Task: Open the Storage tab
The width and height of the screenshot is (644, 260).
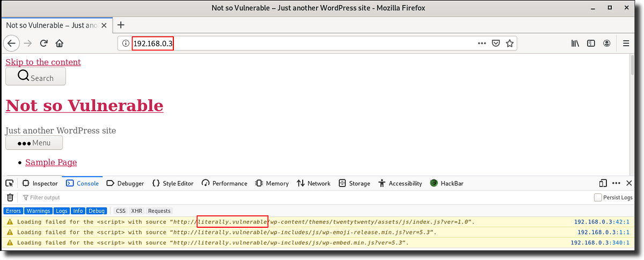Action: click(354, 183)
